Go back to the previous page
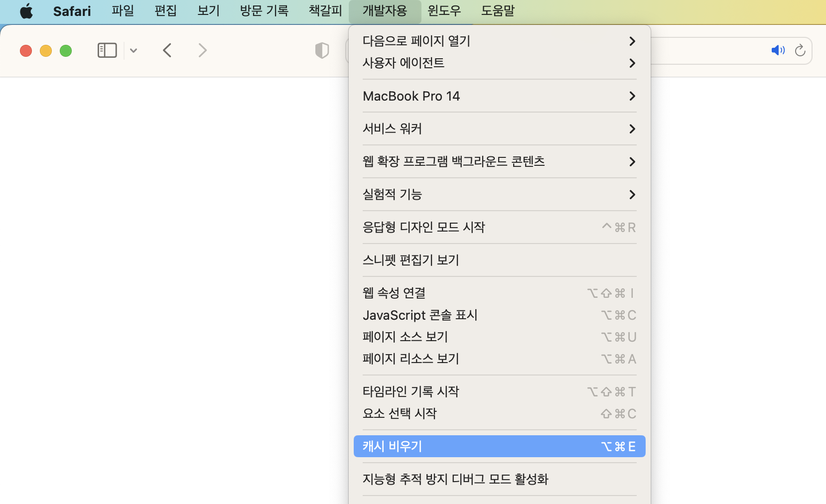 pos(167,50)
